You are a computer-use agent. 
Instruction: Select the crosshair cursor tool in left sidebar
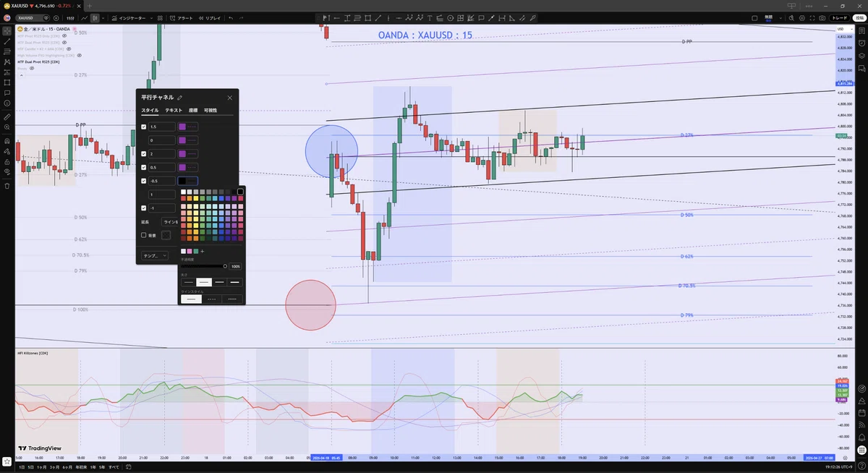[7, 31]
